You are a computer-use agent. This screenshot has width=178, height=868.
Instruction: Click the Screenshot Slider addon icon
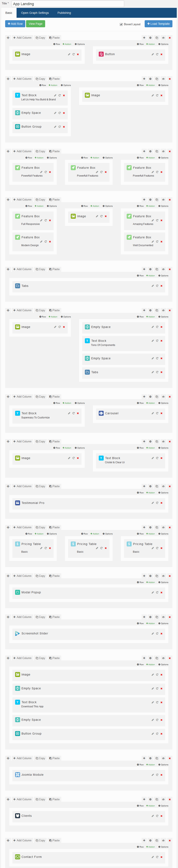tap(18, 634)
